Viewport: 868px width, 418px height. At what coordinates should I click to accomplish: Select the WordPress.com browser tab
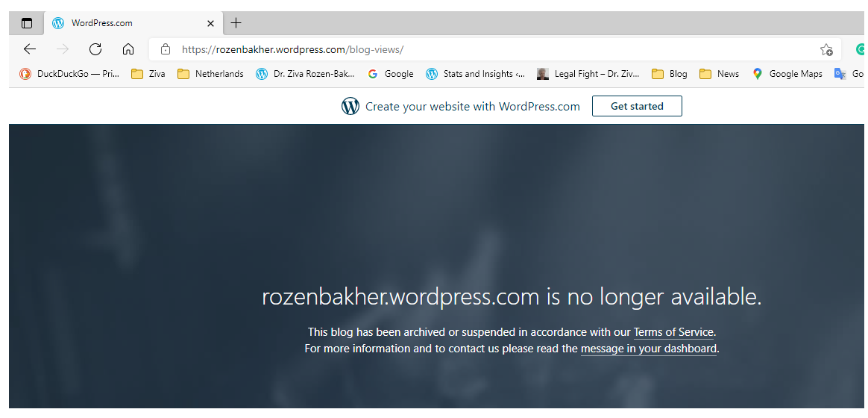coord(133,23)
